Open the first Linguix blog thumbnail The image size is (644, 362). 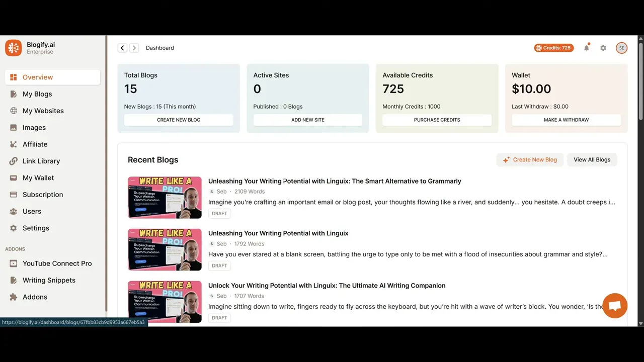point(165,198)
